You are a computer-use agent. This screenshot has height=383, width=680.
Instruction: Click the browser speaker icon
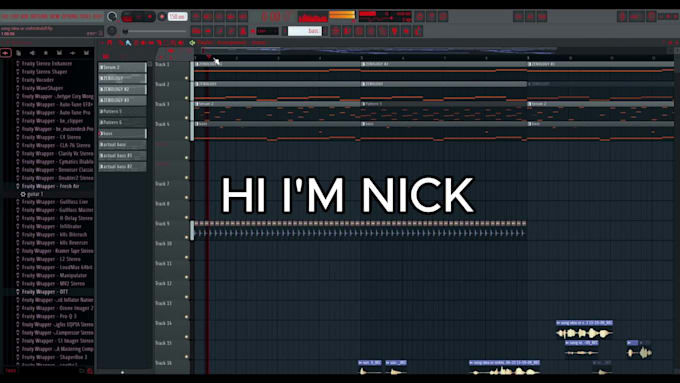pos(32,53)
